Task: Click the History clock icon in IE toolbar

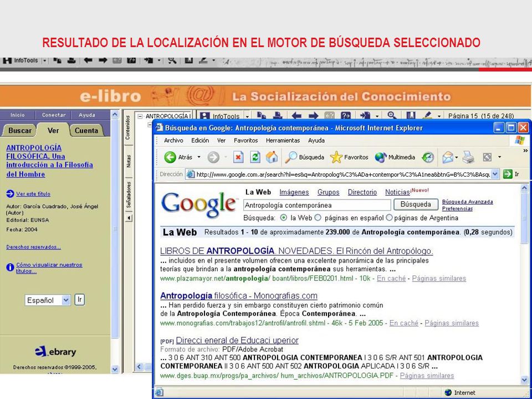Action: [x=428, y=157]
